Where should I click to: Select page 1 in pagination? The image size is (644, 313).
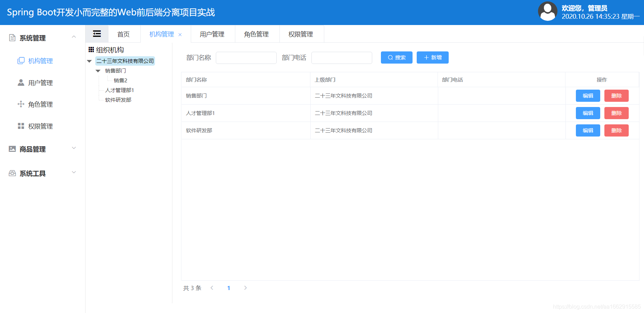point(229,288)
